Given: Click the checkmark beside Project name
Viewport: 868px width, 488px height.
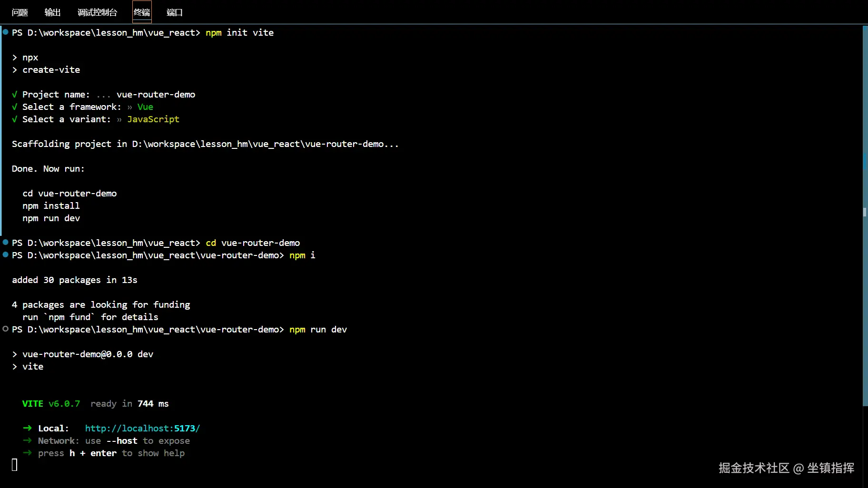Looking at the screenshot, I should pyautogui.click(x=15, y=95).
